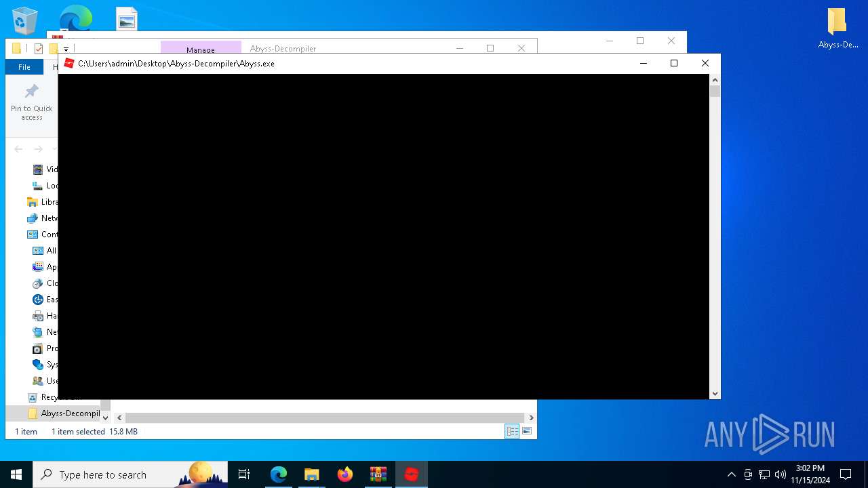Open the Manage tab in Explorer ribbon
This screenshot has height=488, width=868.
201,47
